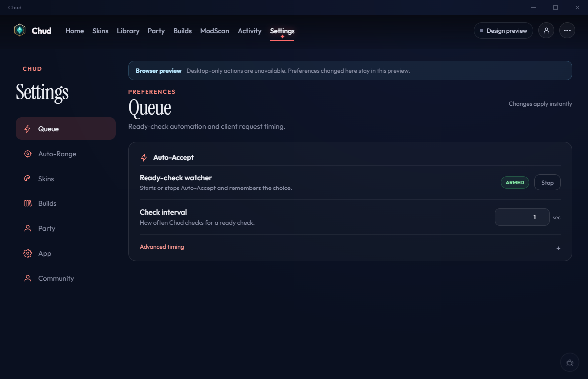Select Queue in settings sidebar
Viewport: 588px width, 379px height.
(x=66, y=129)
